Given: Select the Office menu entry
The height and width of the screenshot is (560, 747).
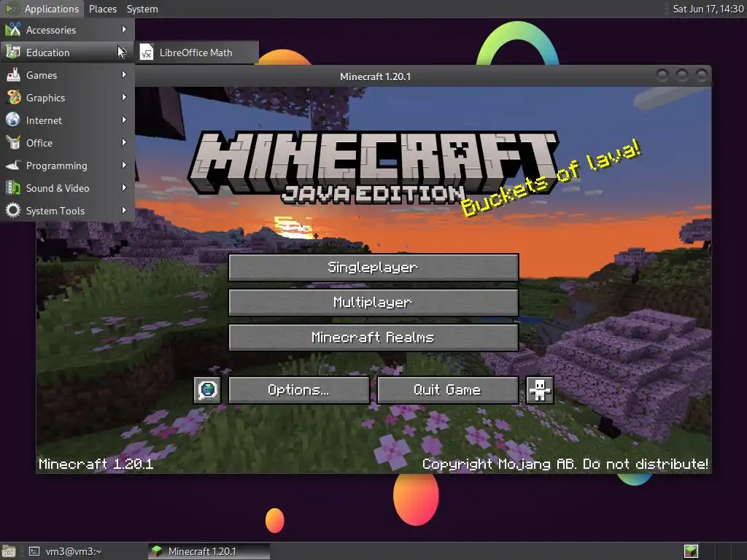Looking at the screenshot, I should click(x=68, y=142).
